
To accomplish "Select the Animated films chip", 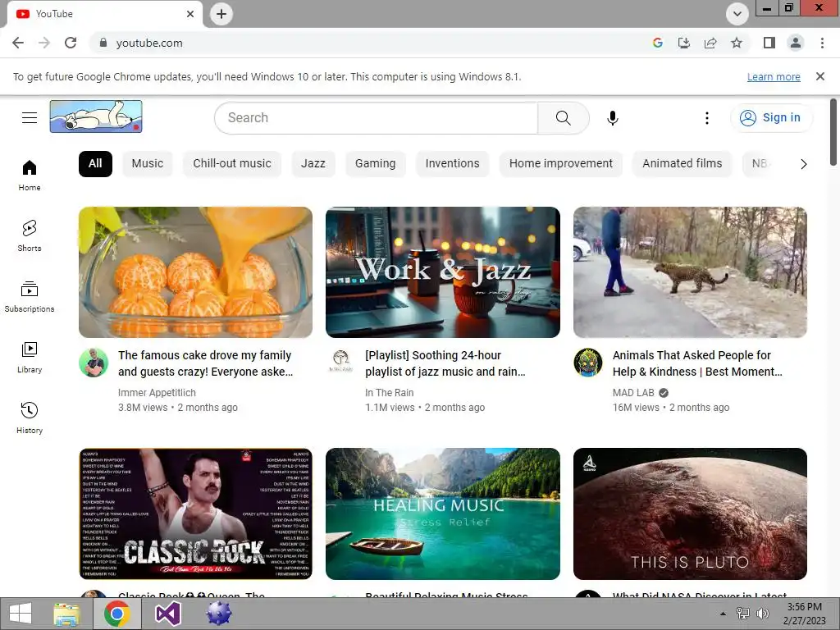I will pyautogui.click(x=682, y=164).
